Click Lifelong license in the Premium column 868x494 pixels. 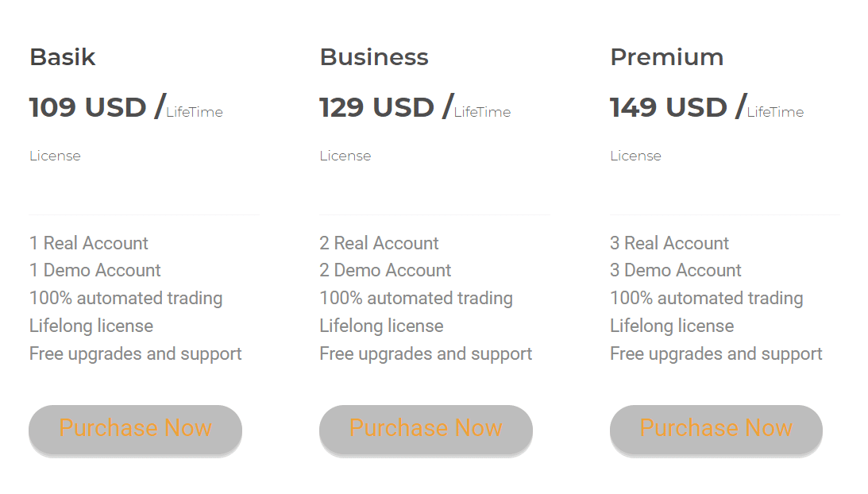coord(671,326)
